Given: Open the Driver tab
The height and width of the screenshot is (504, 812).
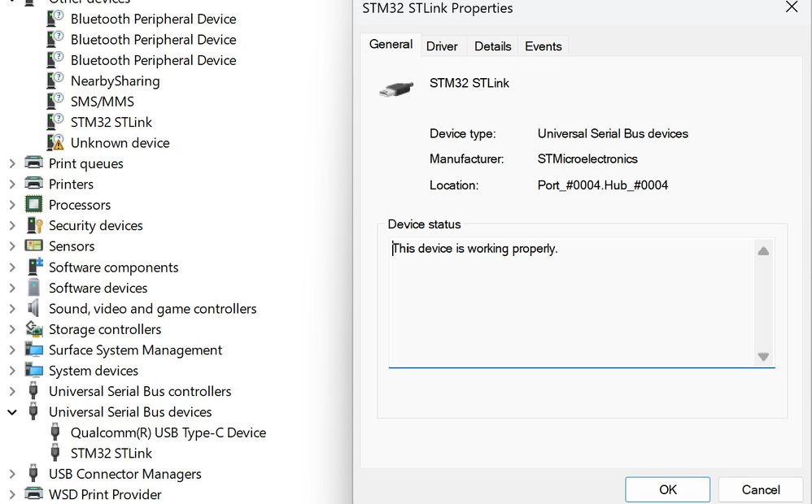Looking at the screenshot, I should (442, 46).
